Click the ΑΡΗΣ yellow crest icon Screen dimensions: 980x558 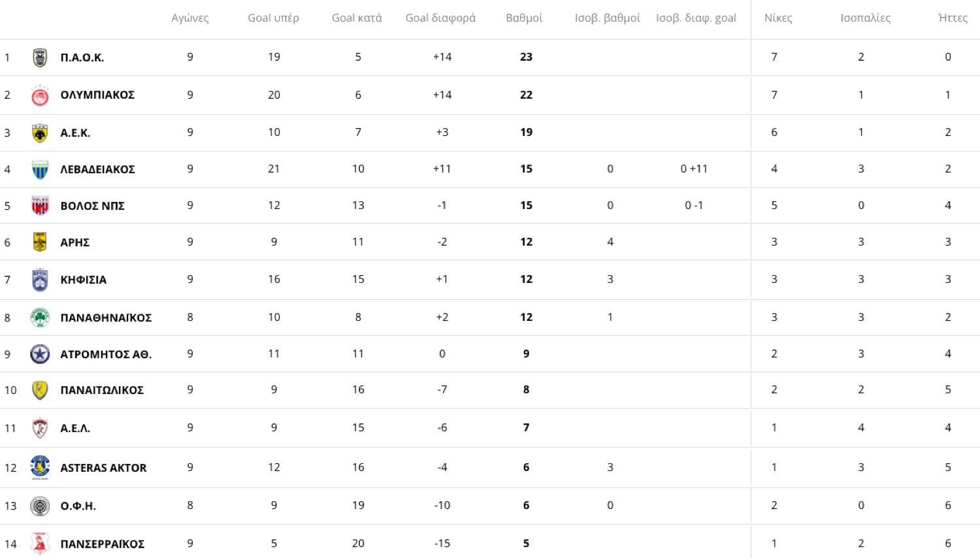[40, 242]
